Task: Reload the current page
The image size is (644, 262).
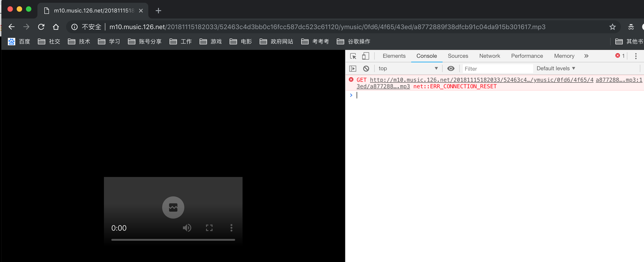Action: click(41, 27)
